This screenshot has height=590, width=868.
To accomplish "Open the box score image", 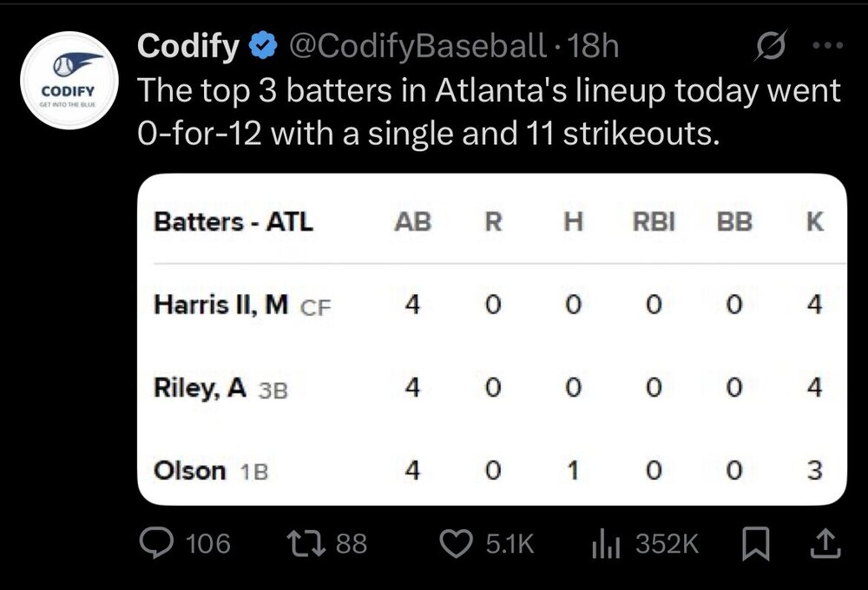I will pos(491,340).
